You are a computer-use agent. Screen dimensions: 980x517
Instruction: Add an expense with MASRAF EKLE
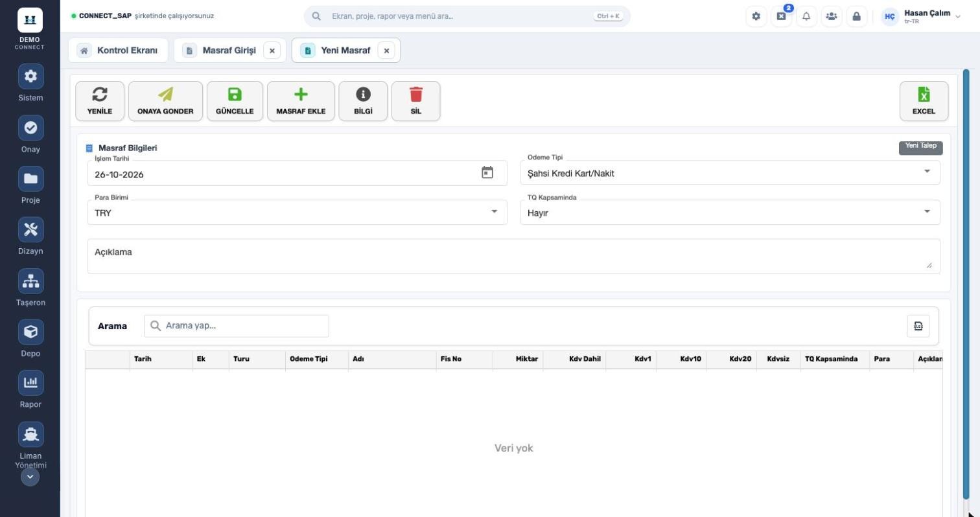301,101
